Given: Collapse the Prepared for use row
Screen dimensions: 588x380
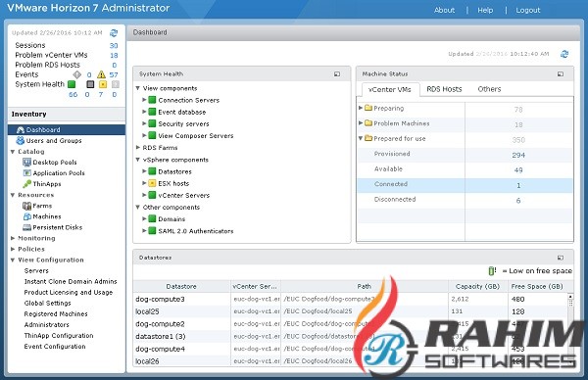Looking at the screenshot, I should coord(361,138).
